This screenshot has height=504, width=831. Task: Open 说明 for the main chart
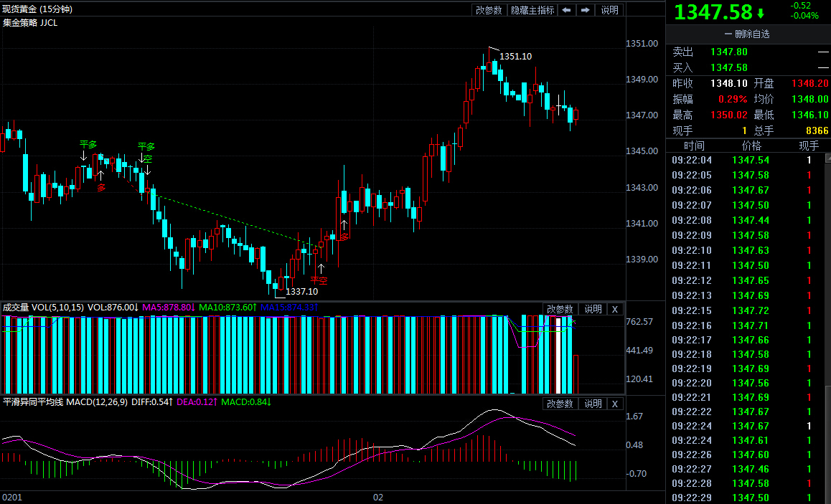coord(609,10)
